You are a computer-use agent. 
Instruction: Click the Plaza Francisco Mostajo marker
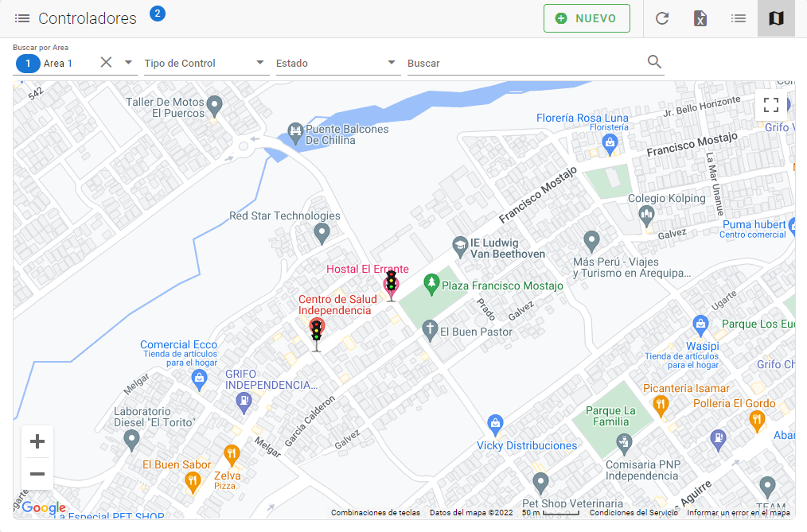[431, 283]
